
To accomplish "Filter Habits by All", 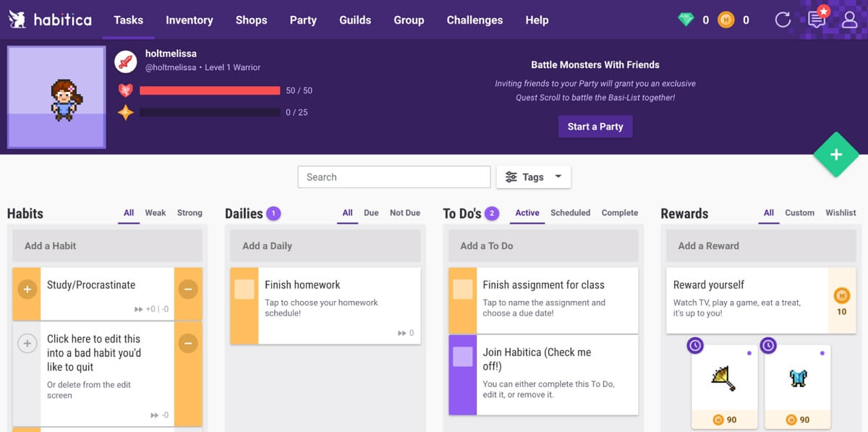I will 129,213.
